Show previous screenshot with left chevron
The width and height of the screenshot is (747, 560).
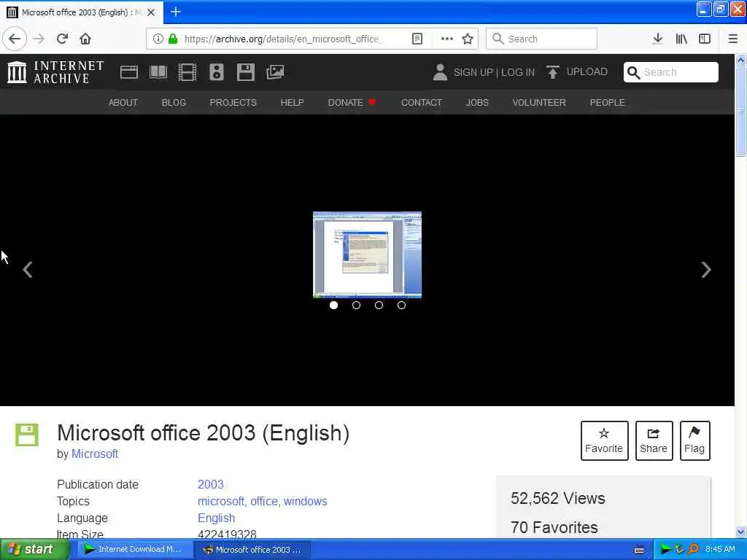(x=28, y=270)
